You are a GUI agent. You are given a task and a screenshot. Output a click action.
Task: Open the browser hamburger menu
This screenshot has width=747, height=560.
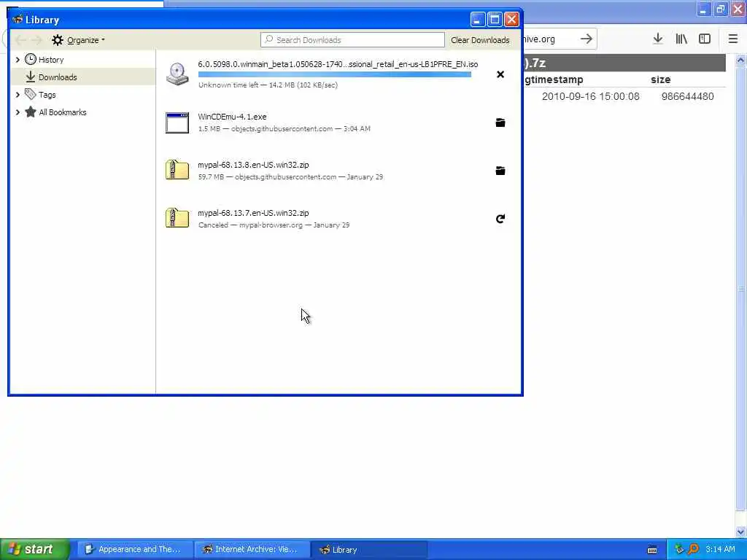733,39
